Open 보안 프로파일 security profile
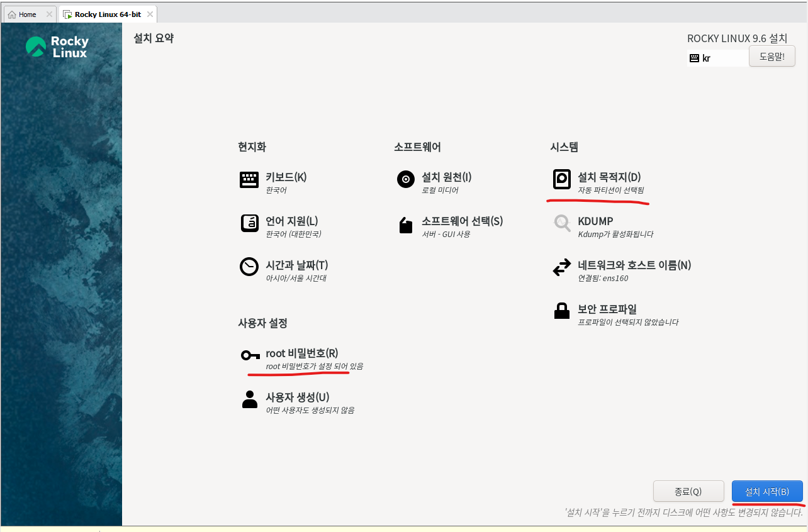 click(607, 309)
